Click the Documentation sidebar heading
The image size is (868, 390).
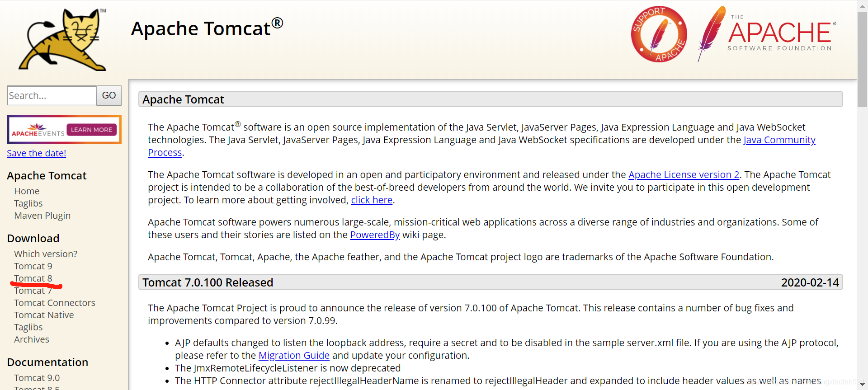coord(47,362)
